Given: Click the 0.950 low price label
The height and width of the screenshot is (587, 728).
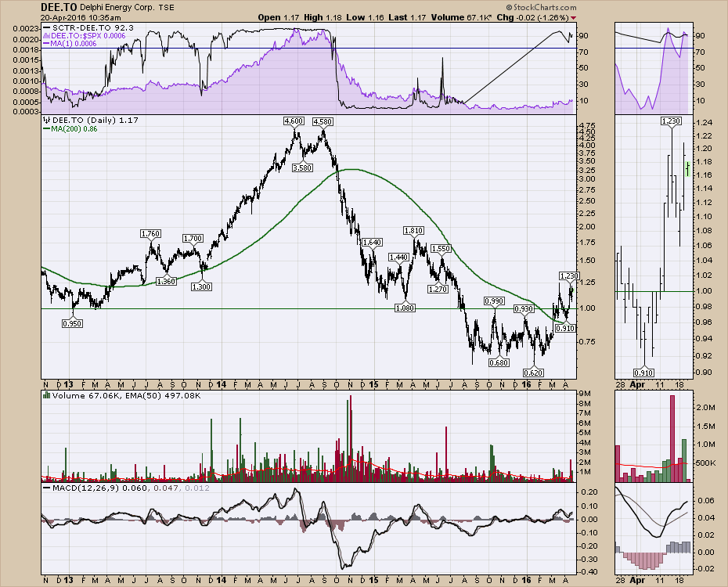Looking at the screenshot, I should [x=74, y=322].
